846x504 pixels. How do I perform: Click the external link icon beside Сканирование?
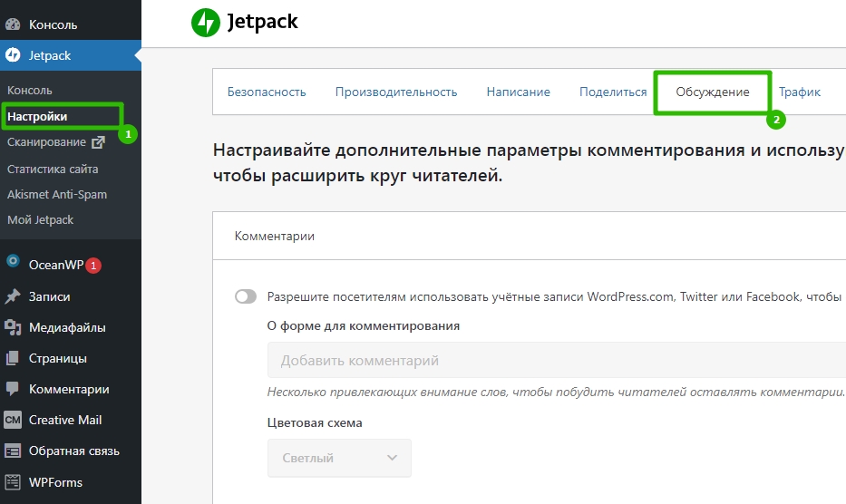98,142
